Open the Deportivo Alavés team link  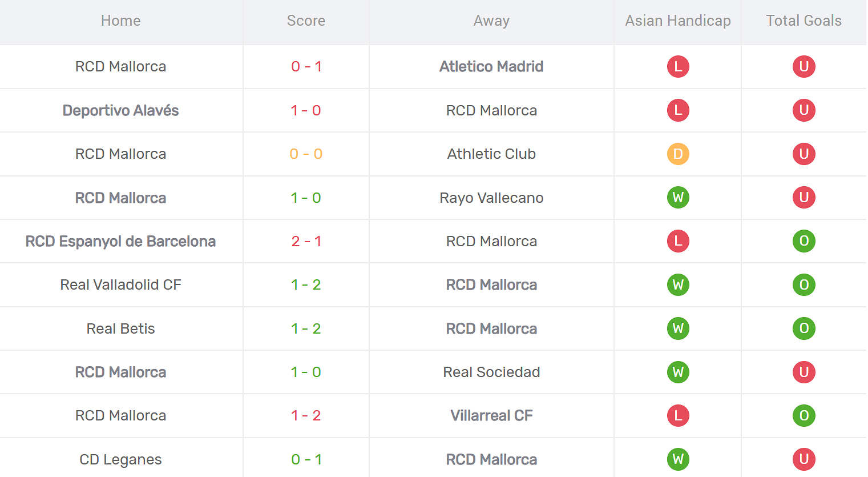120,110
